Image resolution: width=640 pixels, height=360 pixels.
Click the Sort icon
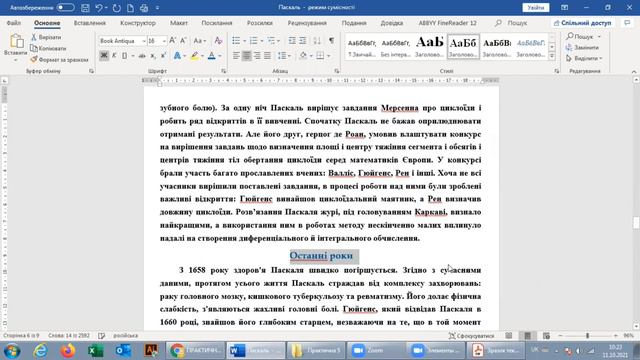tap(317, 40)
